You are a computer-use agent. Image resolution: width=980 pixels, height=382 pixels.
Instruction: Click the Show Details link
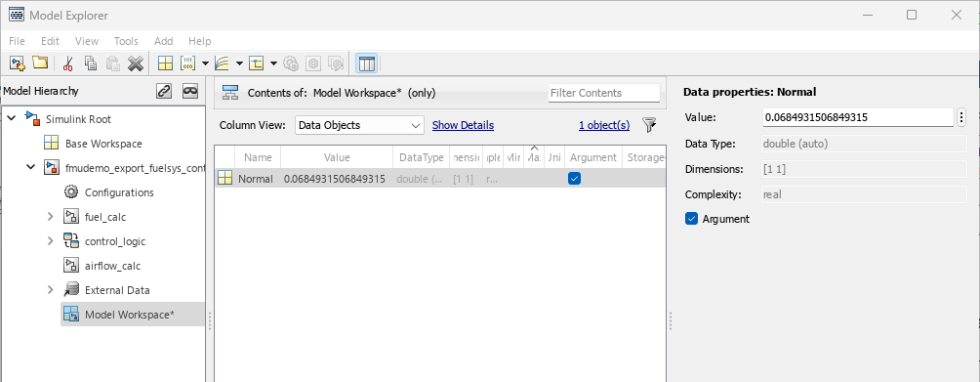pyautogui.click(x=463, y=125)
